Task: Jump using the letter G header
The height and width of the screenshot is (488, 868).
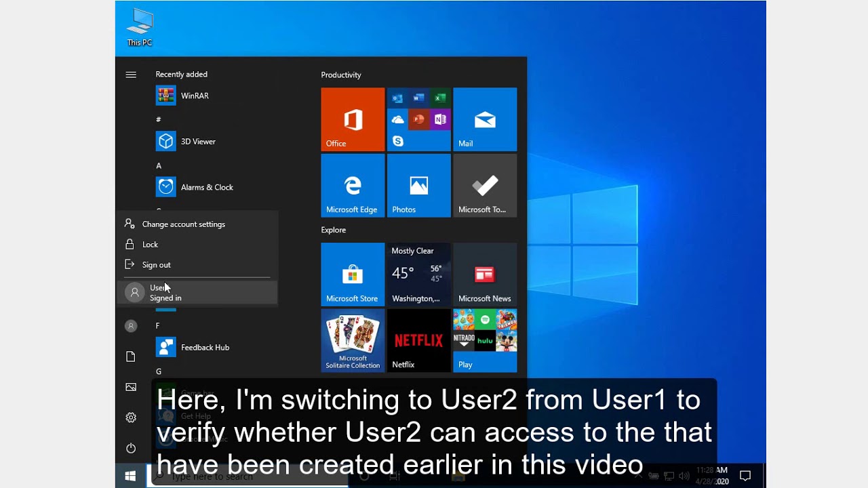Action: pos(159,371)
